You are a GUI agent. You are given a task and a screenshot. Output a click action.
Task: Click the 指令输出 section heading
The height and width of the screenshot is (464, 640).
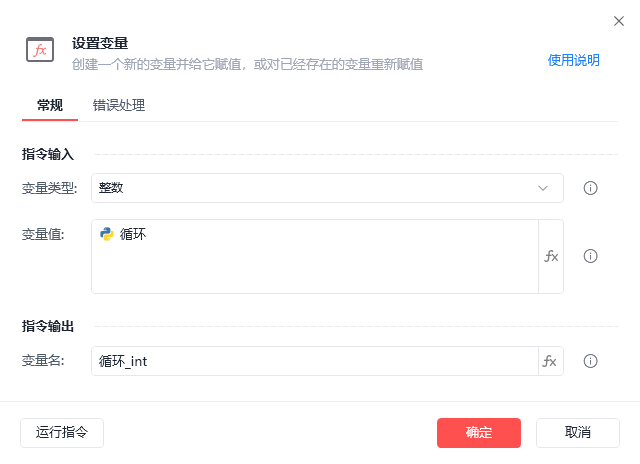[48, 326]
